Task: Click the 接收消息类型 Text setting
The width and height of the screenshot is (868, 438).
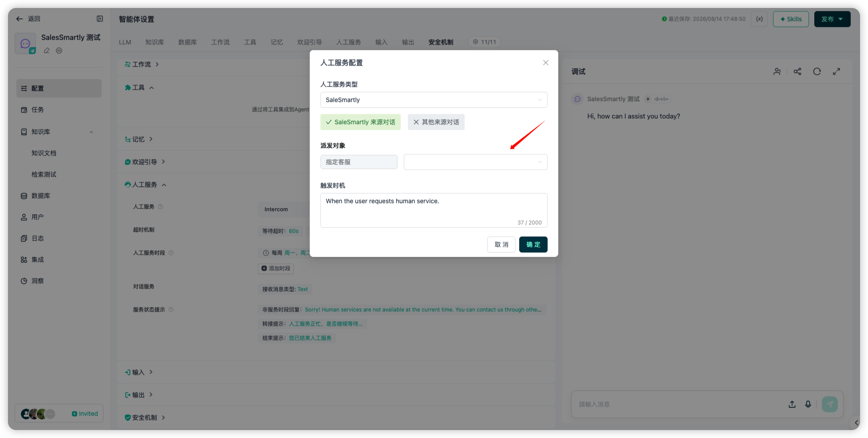Action: tap(285, 289)
